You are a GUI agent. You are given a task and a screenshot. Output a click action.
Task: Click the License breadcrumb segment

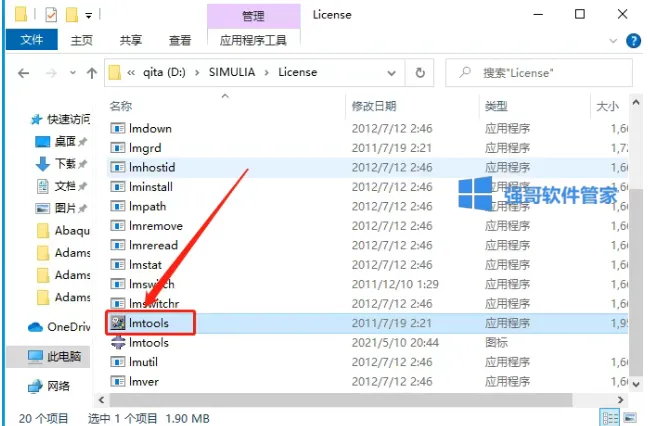298,72
